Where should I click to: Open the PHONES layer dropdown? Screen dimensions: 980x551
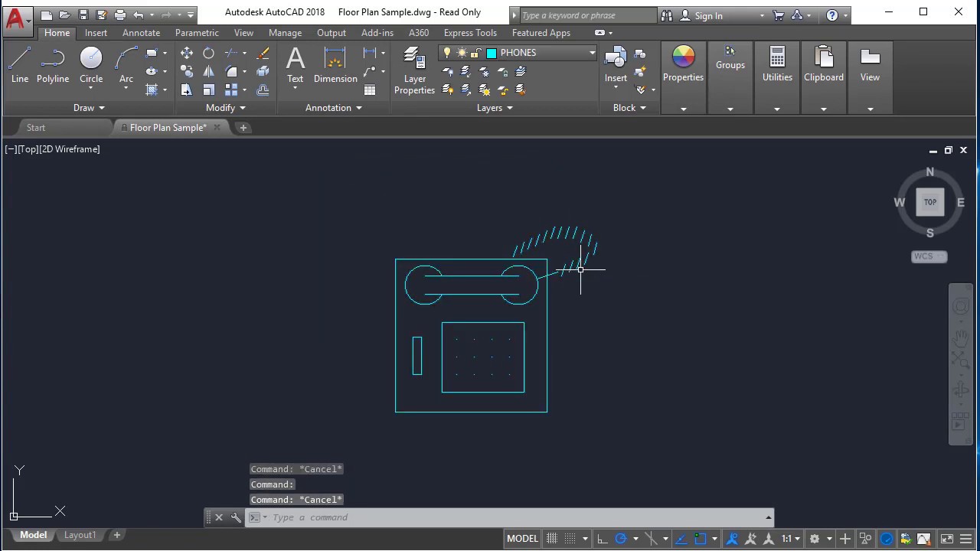592,53
